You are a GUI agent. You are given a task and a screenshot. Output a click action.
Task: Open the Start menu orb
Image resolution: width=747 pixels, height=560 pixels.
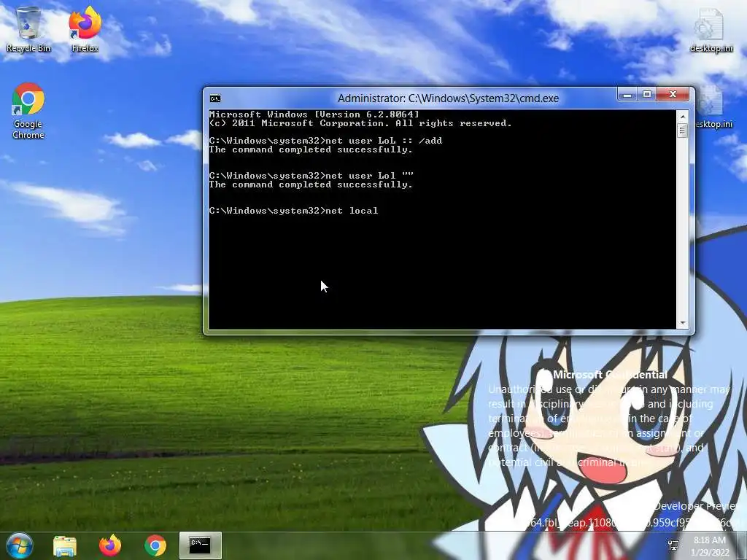point(19,545)
